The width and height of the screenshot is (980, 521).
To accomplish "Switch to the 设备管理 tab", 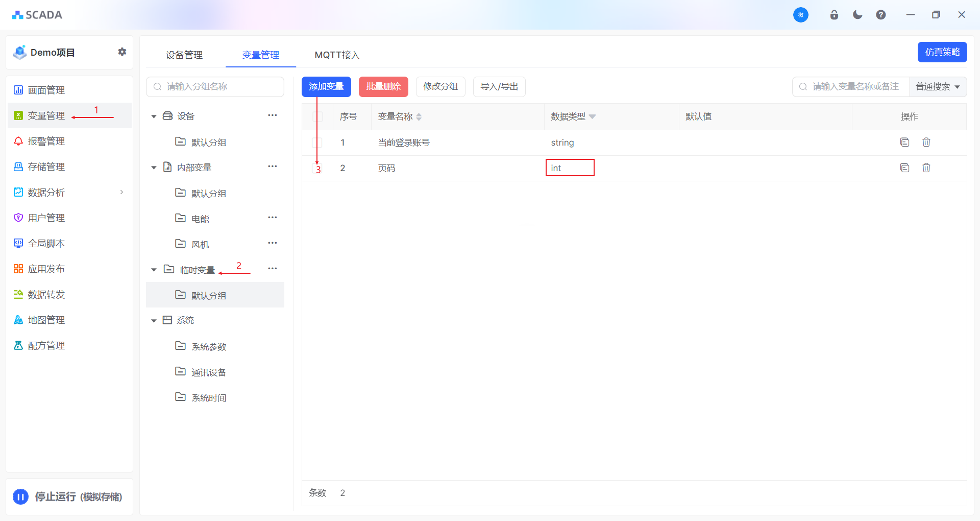I will tap(184, 55).
